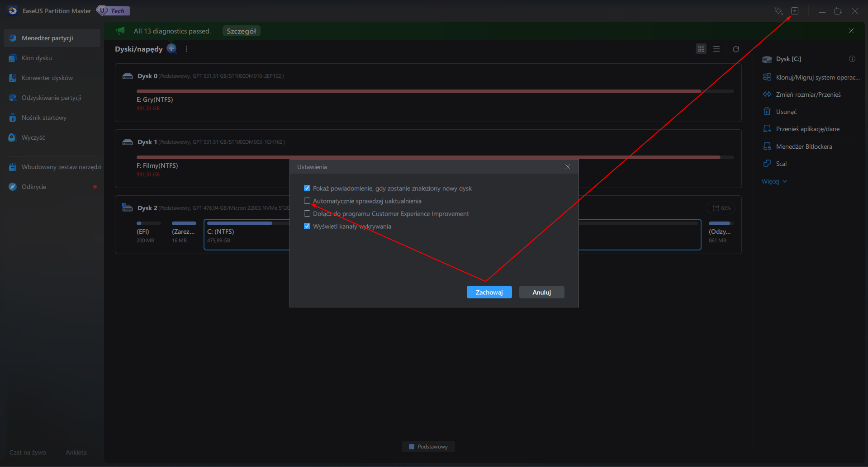Toggle Wyświetl kanały wykrywania checkbox
Screen dimensions: 868x467
pos(307,226)
